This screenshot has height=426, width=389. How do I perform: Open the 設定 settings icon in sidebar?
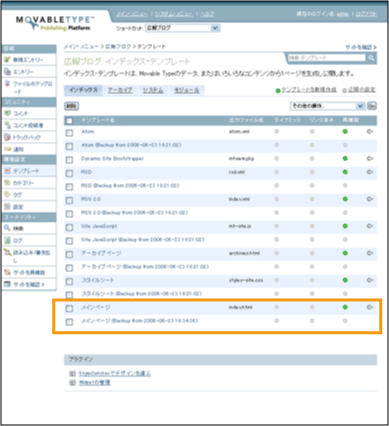pos(7,207)
